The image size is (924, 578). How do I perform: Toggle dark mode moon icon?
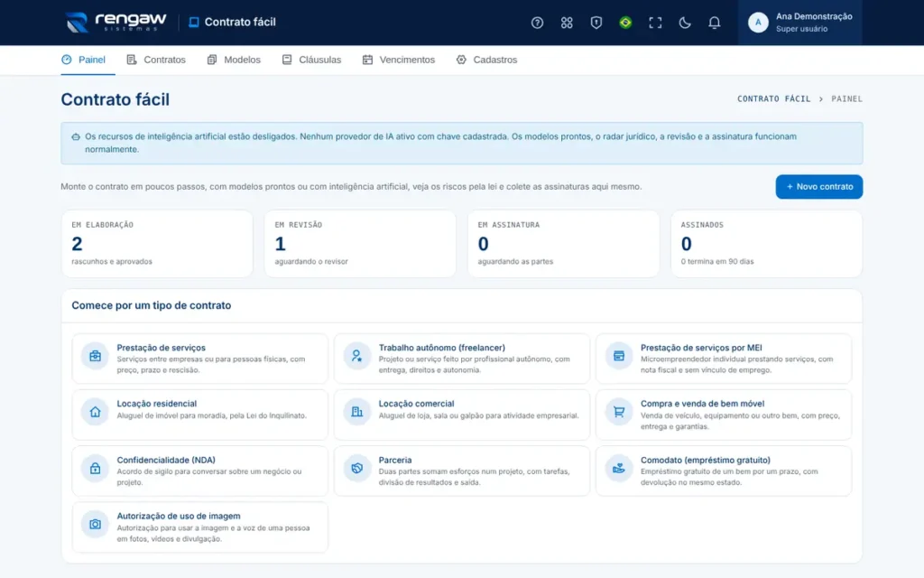tap(684, 23)
